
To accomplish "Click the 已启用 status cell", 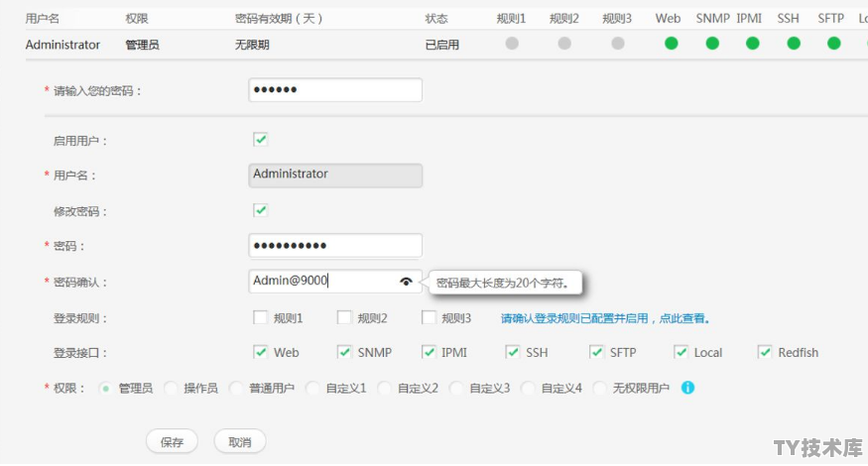I will [x=441, y=45].
